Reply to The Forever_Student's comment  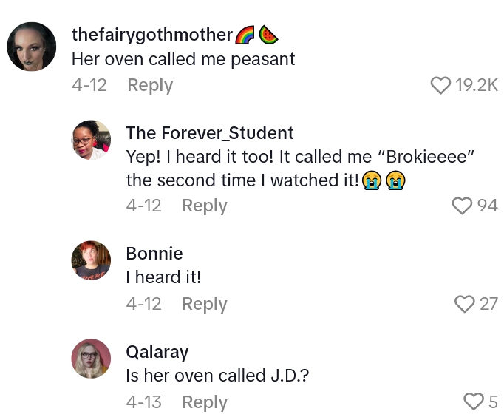205,206
